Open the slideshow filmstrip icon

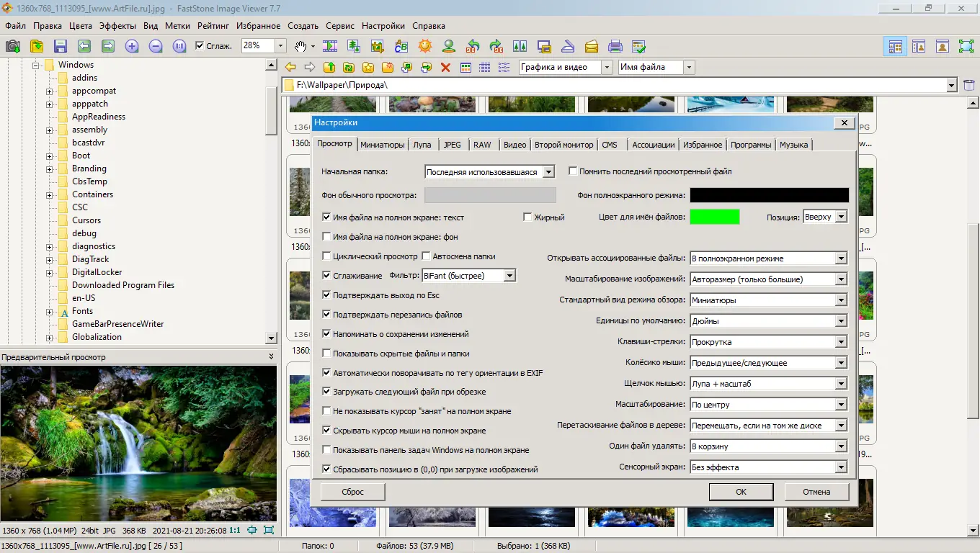pos(330,46)
